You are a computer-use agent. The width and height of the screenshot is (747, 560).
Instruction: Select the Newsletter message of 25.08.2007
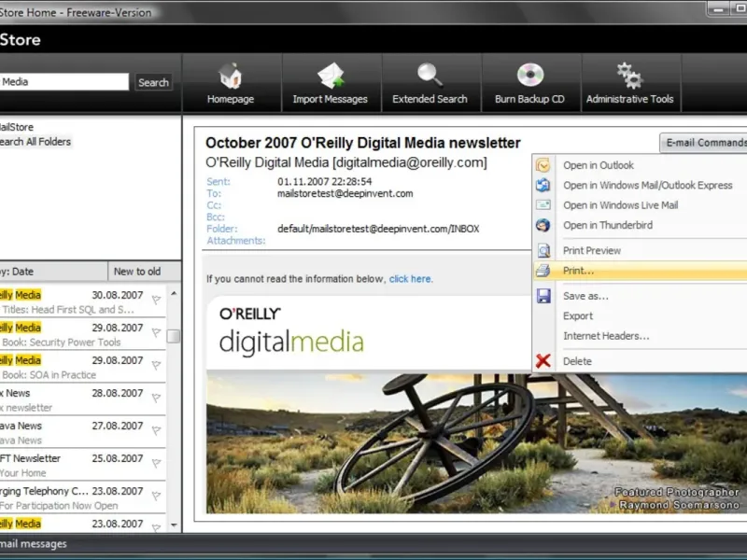[x=82, y=465]
